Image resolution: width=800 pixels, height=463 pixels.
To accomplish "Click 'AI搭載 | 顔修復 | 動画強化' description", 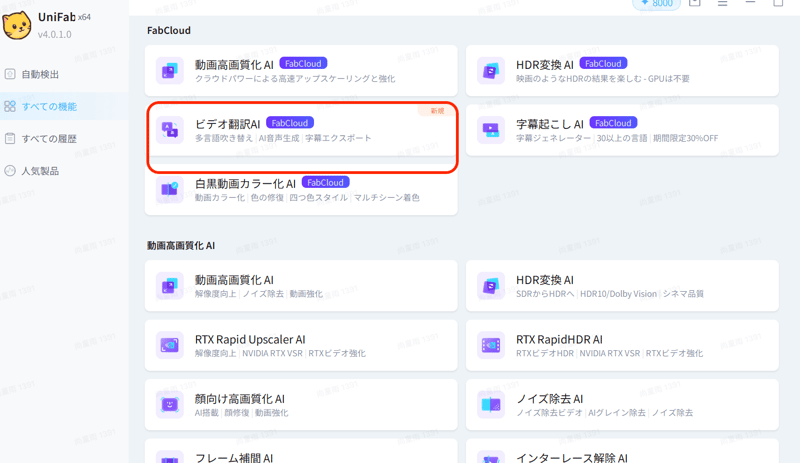I will [241, 413].
